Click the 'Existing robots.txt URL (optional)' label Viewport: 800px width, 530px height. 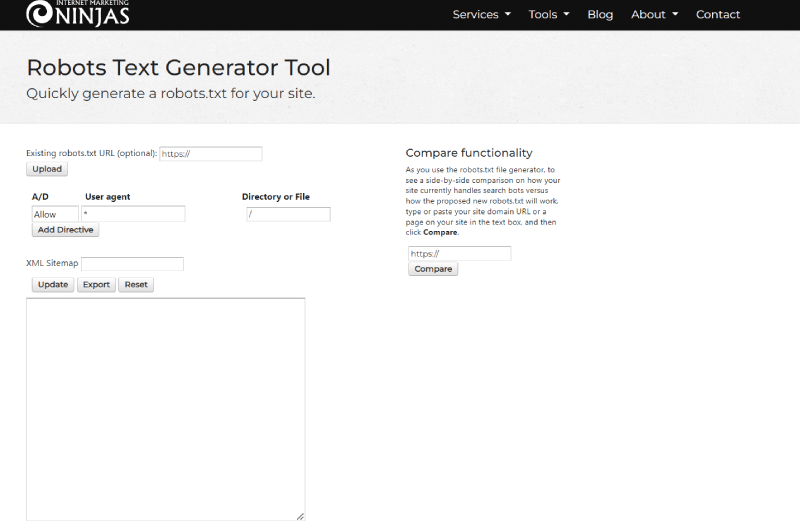[92, 153]
